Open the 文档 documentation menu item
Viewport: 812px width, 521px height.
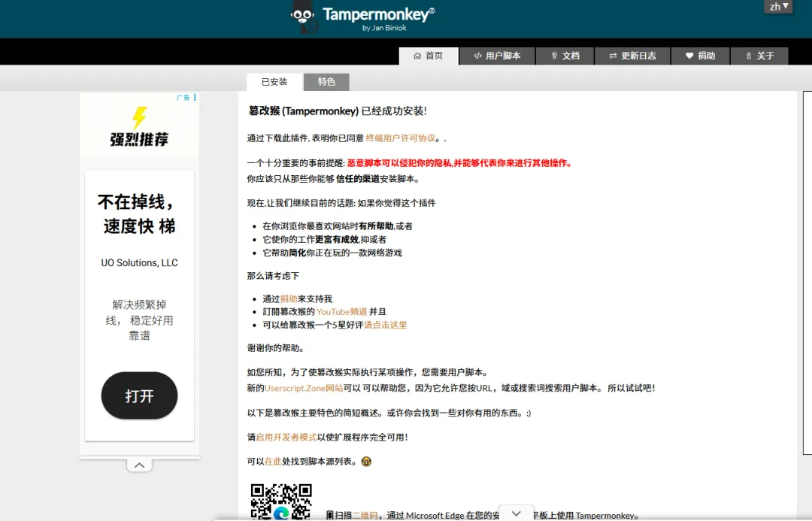pos(565,56)
